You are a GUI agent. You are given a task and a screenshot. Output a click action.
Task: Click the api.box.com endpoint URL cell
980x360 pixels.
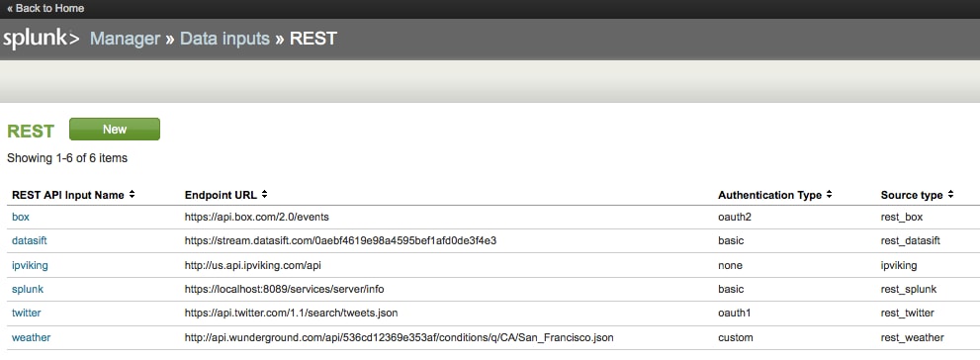tap(257, 217)
